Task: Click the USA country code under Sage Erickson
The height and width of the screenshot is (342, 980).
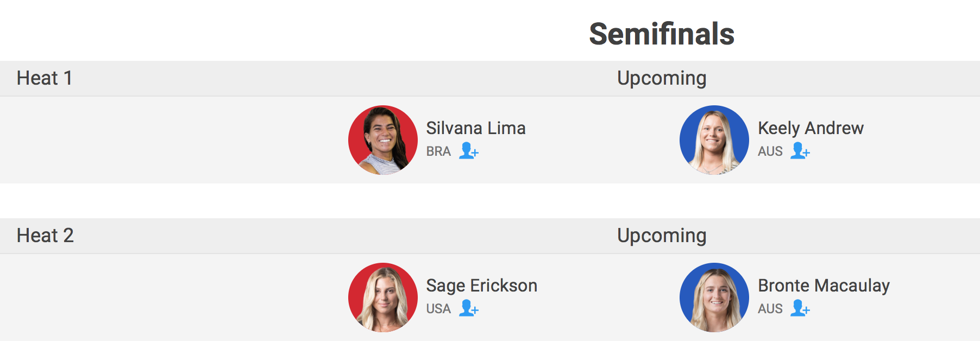Action: coord(438,309)
